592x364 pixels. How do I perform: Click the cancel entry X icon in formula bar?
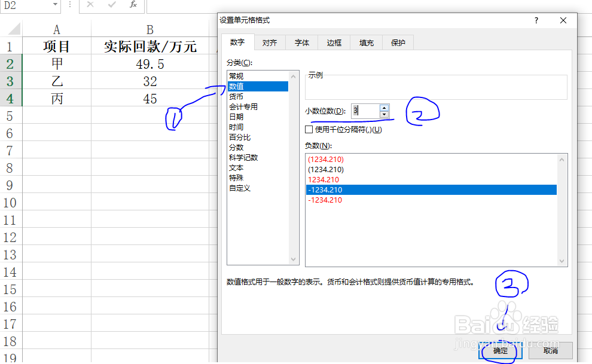90,5
